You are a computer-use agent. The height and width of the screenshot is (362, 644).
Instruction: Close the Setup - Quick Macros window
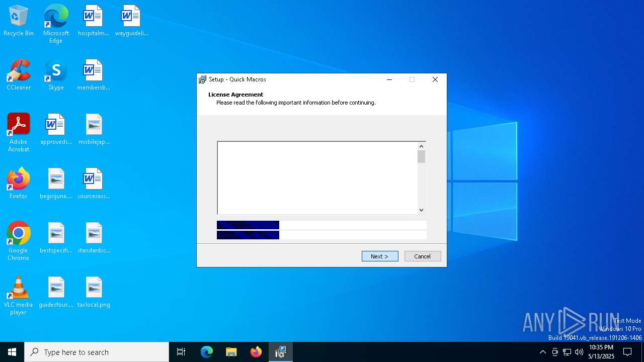(x=435, y=79)
